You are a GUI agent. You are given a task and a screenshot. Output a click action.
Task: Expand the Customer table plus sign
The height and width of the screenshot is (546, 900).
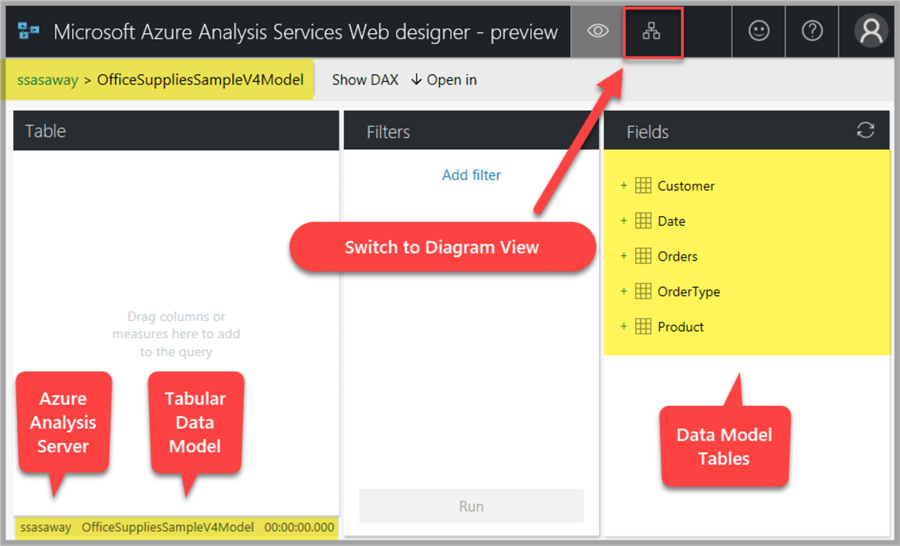pyautogui.click(x=623, y=185)
